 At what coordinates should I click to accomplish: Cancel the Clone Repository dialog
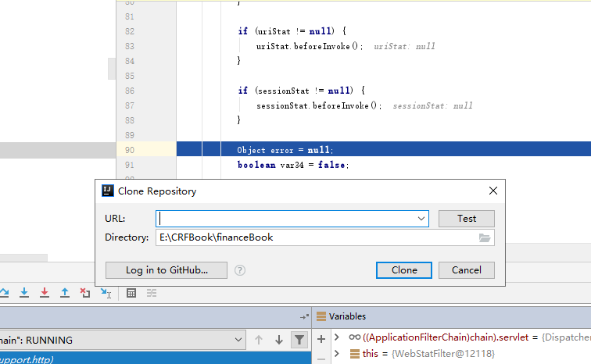466,270
